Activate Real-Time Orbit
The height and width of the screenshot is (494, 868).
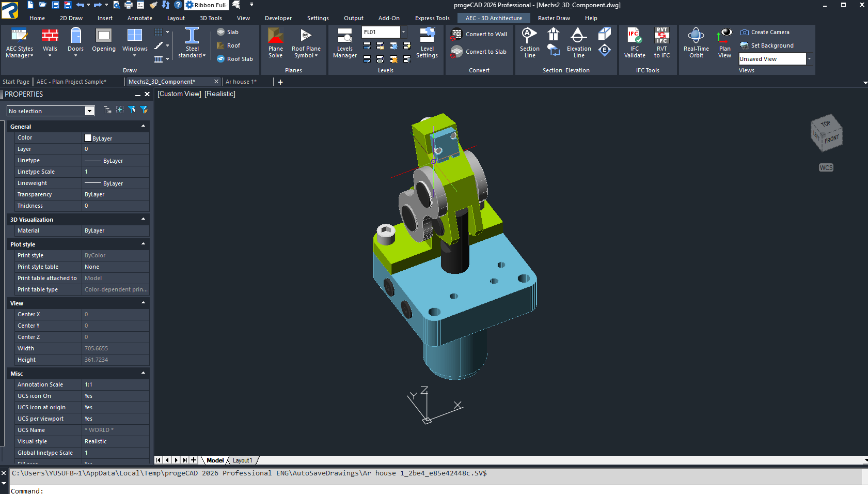(696, 43)
